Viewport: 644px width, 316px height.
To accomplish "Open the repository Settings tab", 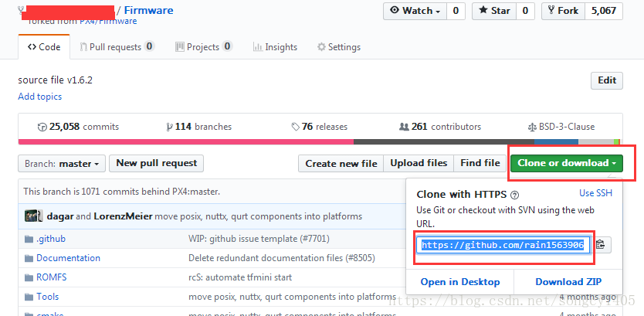I will [x=339, y=47].
